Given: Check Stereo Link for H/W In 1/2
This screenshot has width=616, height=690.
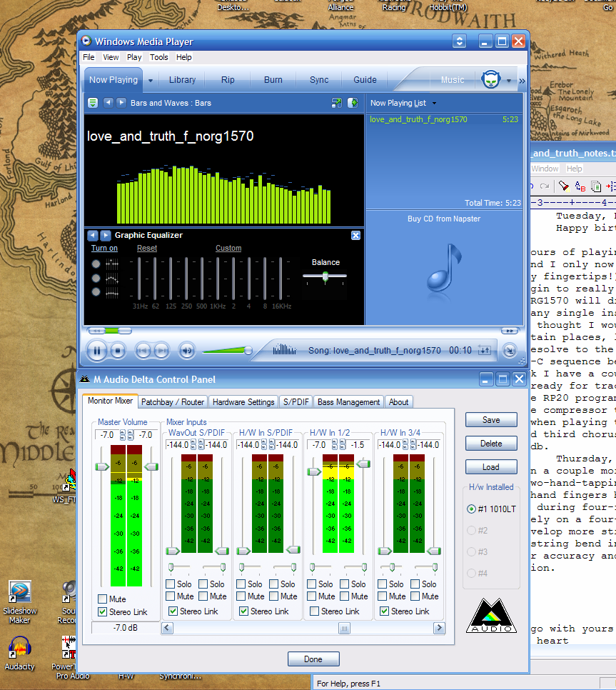Looking at the screenshot, I should point(314,611).
